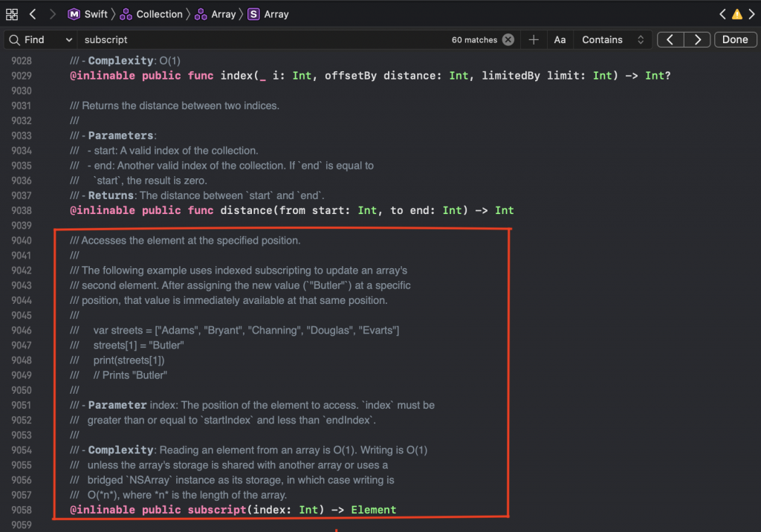Select the Swift module breadcrumb

click(x=88, y=14)
